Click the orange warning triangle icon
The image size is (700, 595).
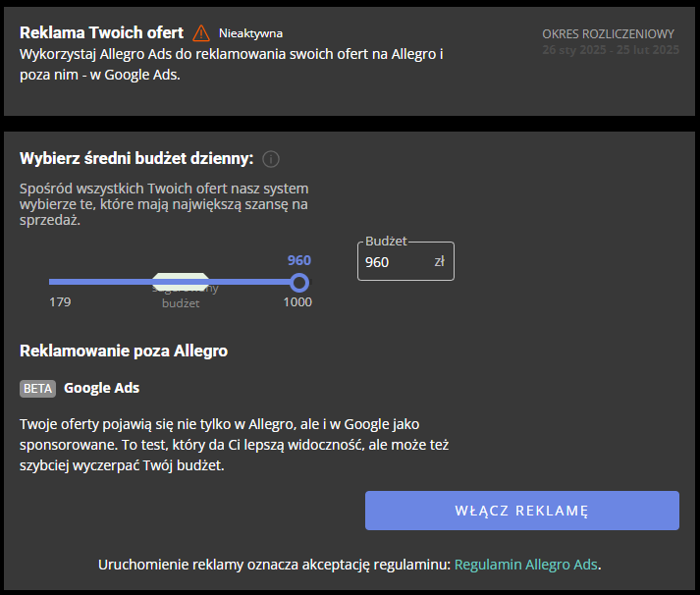[x=201, y=33]
